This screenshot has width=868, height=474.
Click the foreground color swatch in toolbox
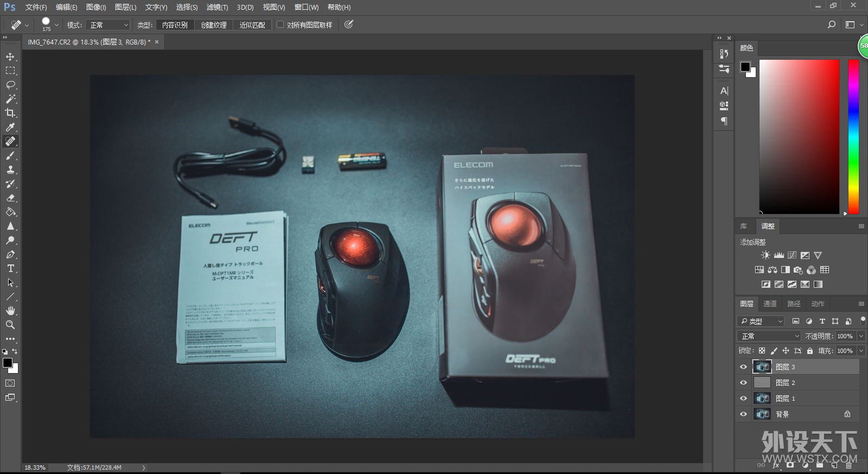point(8,363)
